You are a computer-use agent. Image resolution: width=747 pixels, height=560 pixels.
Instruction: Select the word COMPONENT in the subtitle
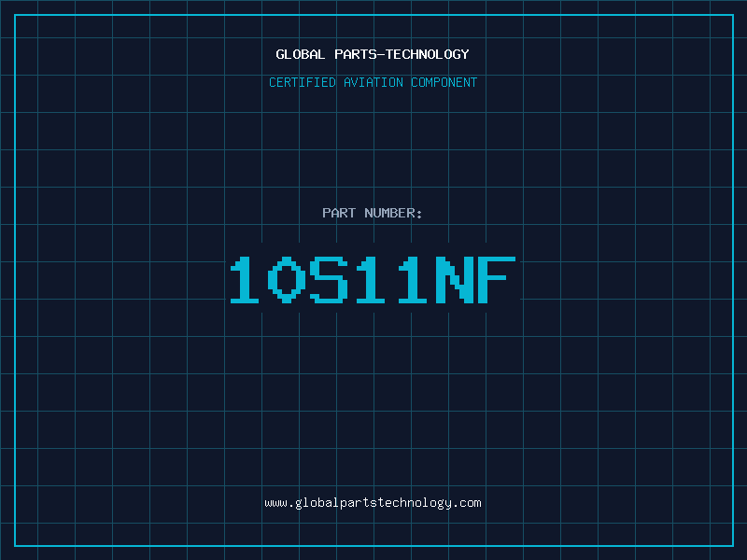click(444, 82)
